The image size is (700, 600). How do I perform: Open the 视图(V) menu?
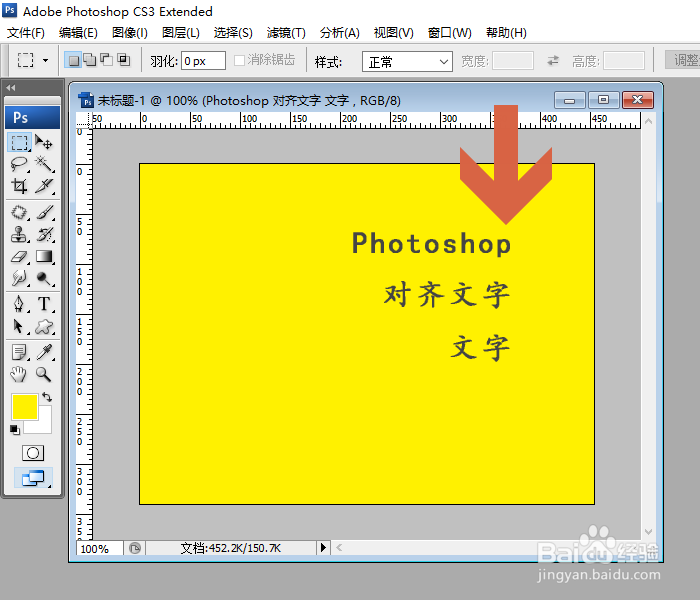click(x=393, y=33)
